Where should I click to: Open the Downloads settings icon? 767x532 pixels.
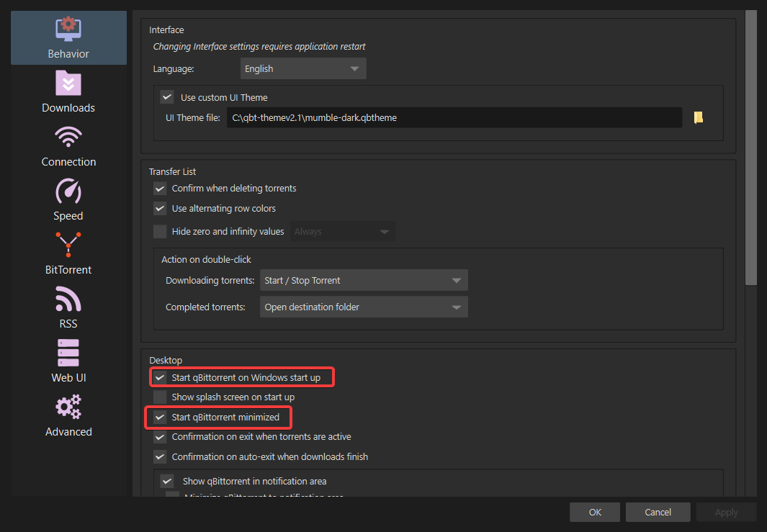(68, 83)
